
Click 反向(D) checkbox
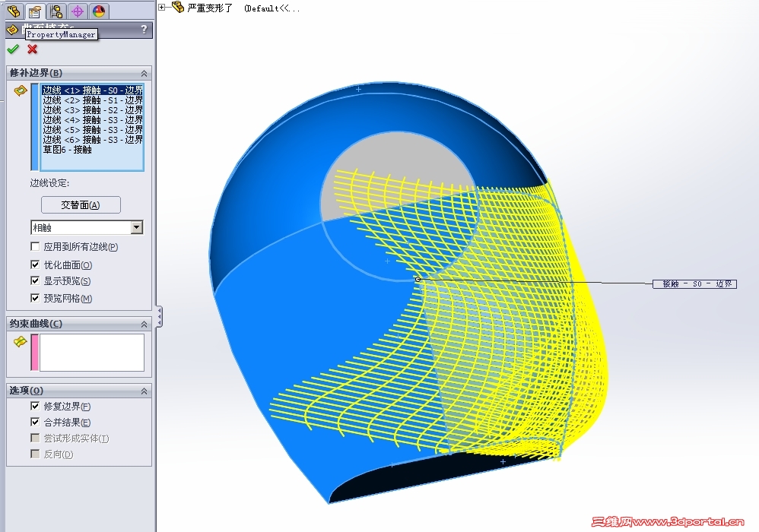point(35,454)
